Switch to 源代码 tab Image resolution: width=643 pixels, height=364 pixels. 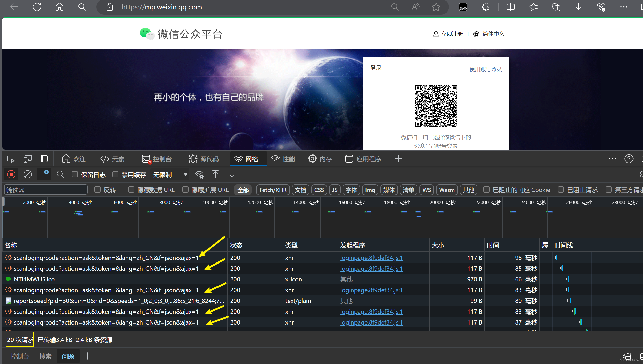[x=204, y=159]
